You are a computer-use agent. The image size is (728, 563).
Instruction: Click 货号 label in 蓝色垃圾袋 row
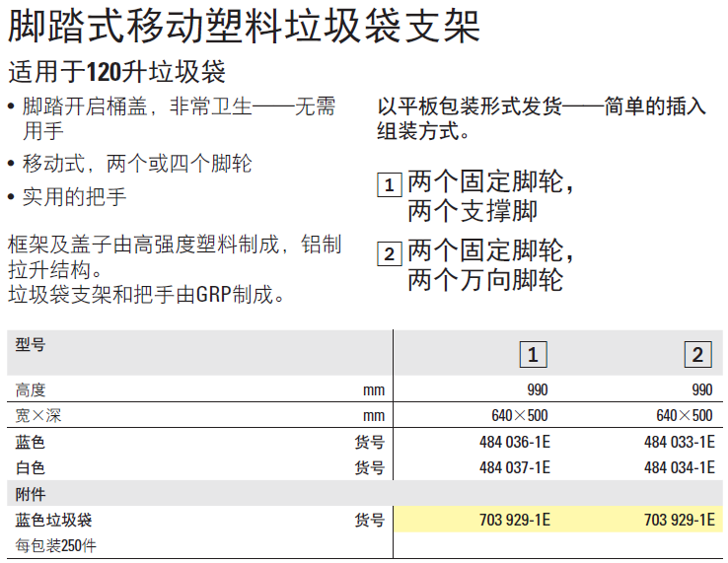coord(370,520)
